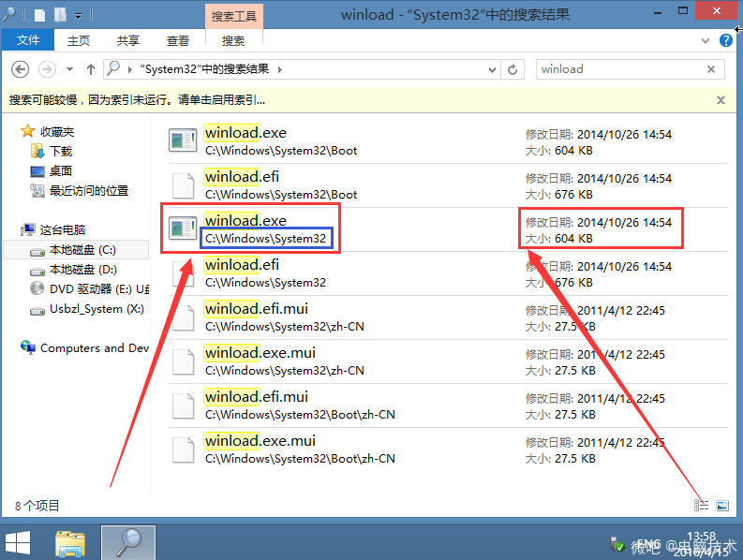Image resolution: width=743 pixels, height=560 pixels.
Task: Go up one folder level
Action: 91,69
